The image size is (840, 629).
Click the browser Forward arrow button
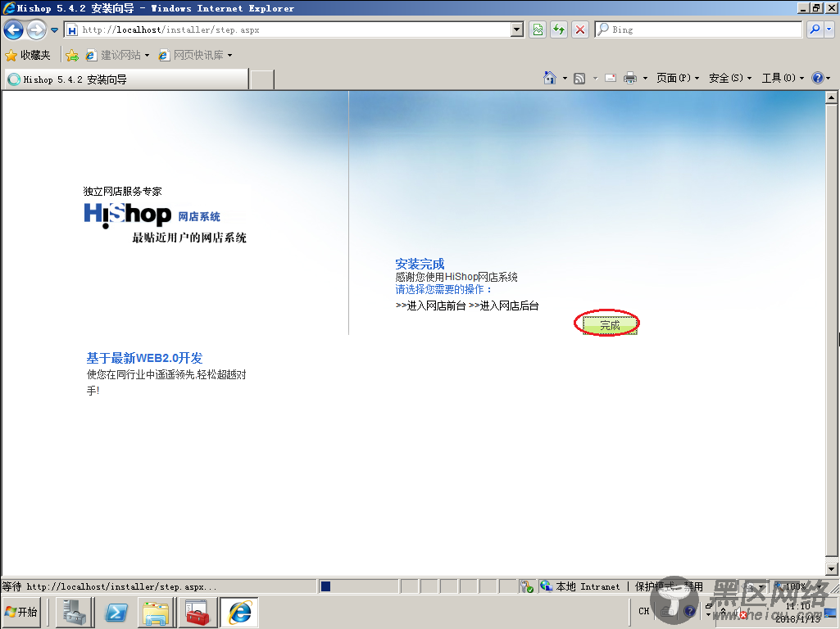click(36, 30)
